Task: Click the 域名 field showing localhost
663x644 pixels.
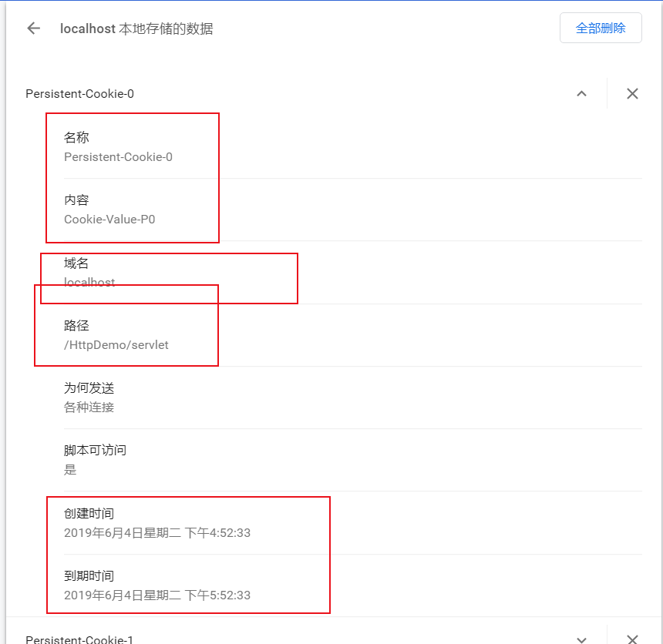Action: [89, 282]
